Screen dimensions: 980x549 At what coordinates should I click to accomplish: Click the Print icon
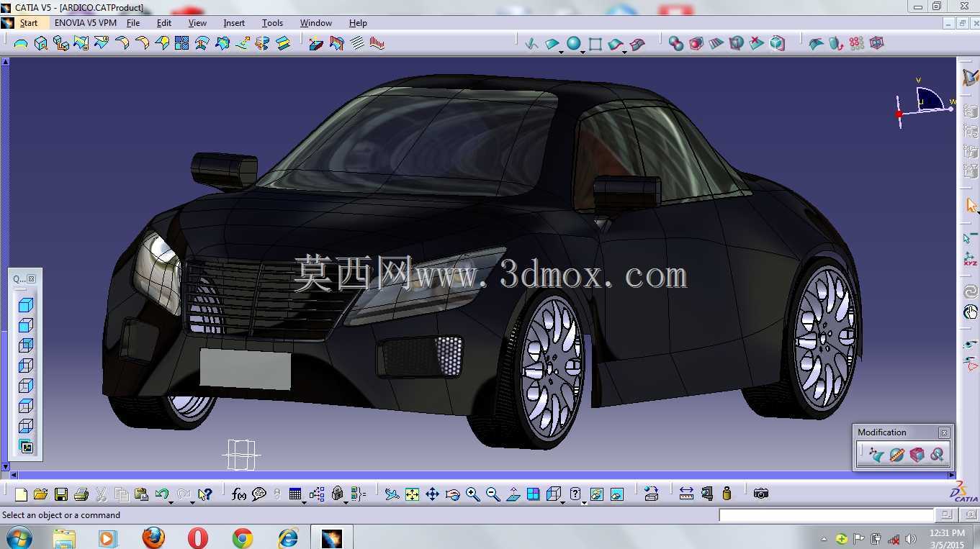[81, 494]
